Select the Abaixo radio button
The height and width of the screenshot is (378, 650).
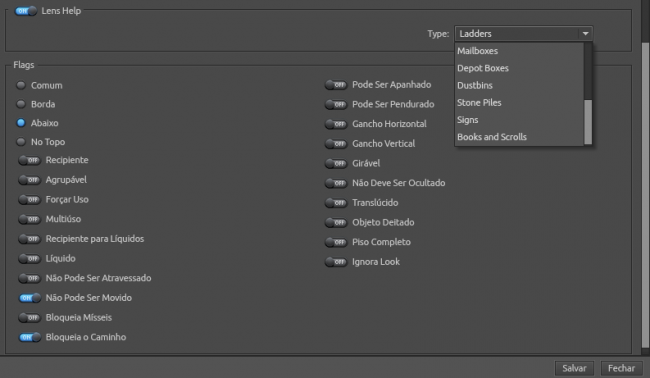coord(21,123)
